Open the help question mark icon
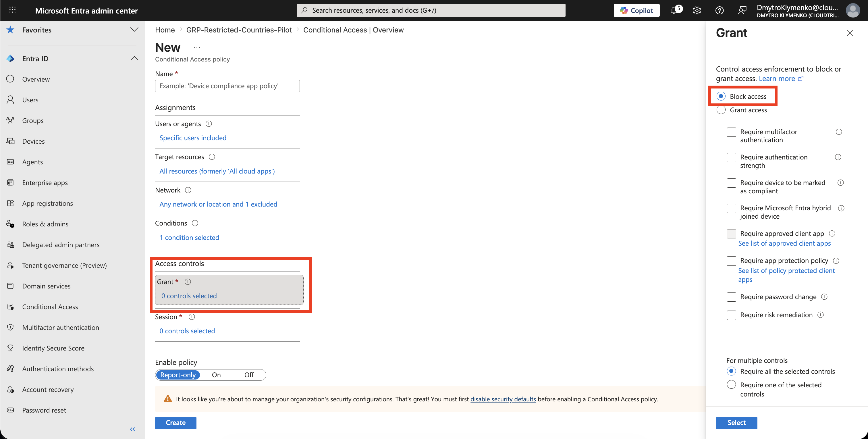The width and height of the screenshot is (868, 439). point(720,10)
